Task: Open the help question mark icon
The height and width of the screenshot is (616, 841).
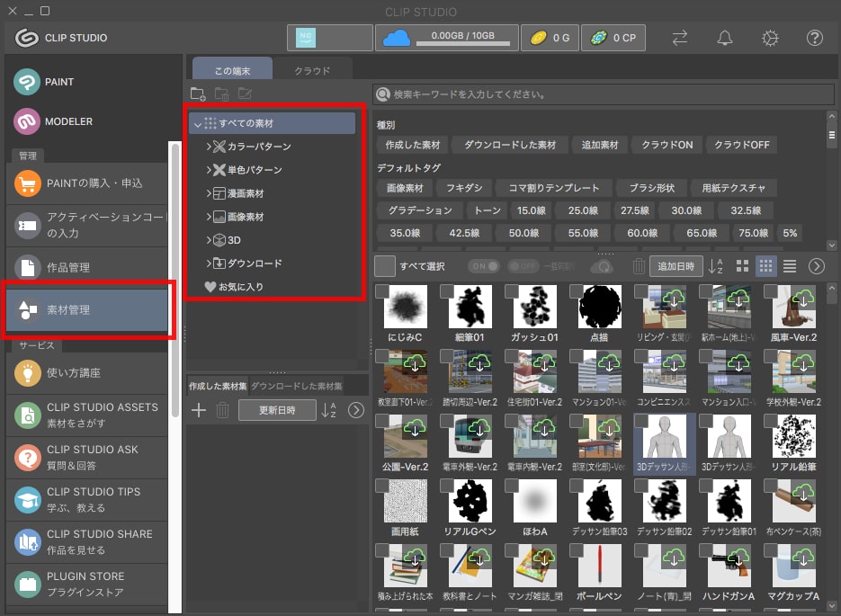Action: [815, 38]
